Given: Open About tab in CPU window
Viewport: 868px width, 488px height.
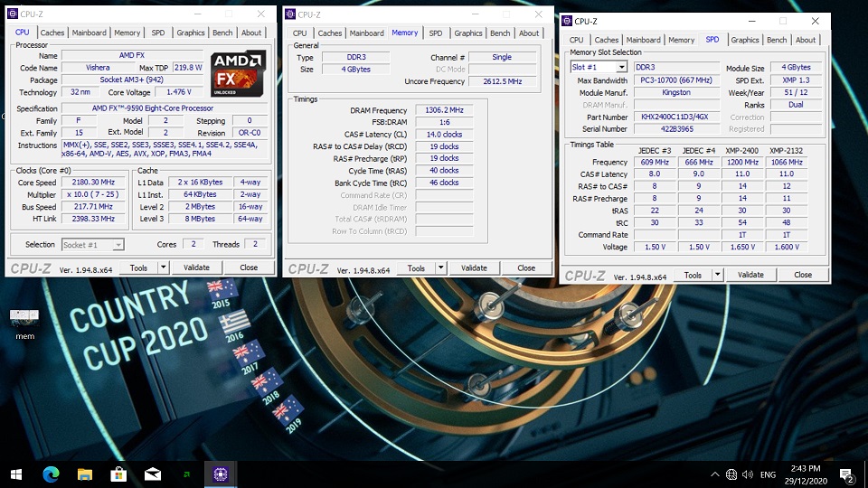Looking at the screenshot, I should [250, 33].
